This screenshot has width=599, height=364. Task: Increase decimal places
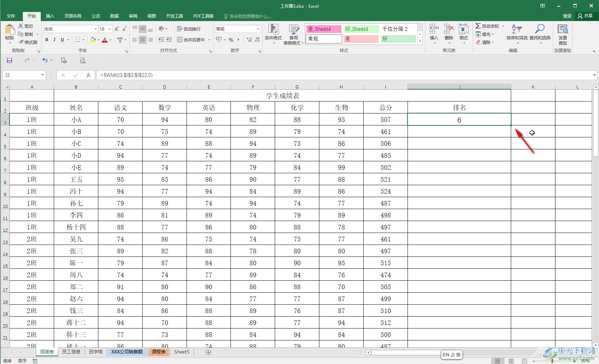coord(249,40)
